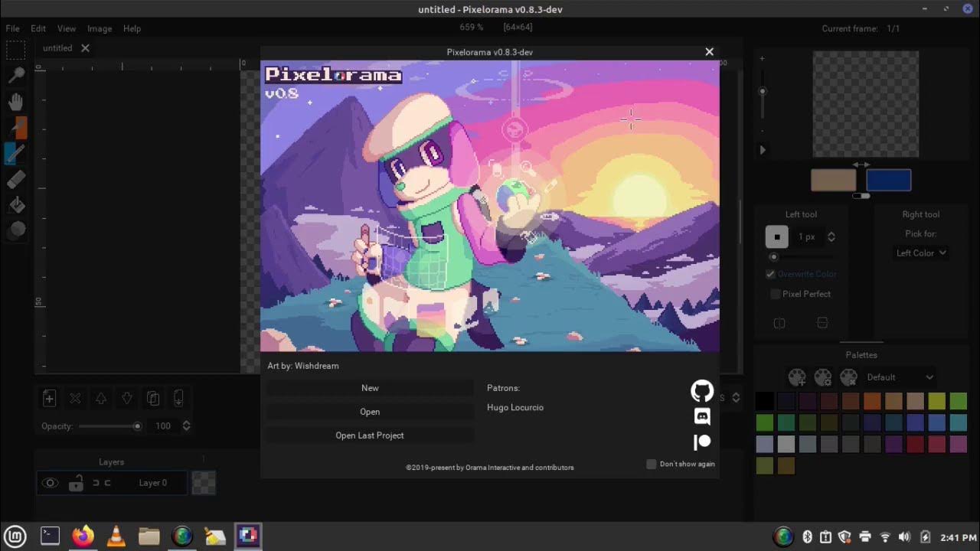Open the left tool brush selector
This screenshot has width=980, height=551.
pyautogui.click(x=777, y=237)
